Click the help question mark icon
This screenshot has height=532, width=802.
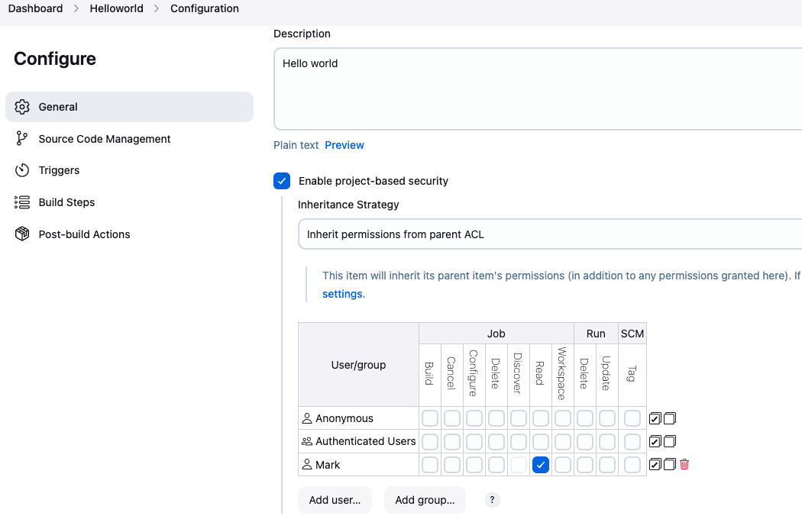(x=493, y=500)
